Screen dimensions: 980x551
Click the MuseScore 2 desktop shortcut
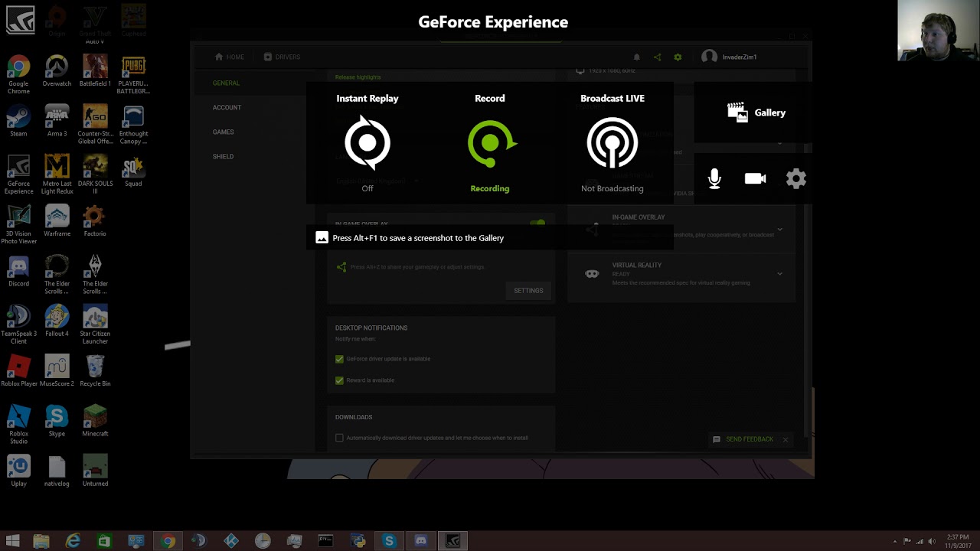[57, 371]
